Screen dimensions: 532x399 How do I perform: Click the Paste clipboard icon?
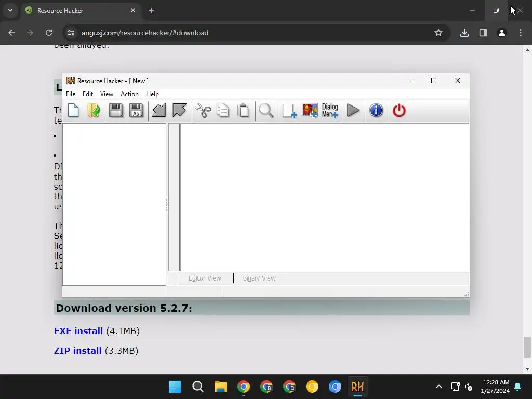243,111
